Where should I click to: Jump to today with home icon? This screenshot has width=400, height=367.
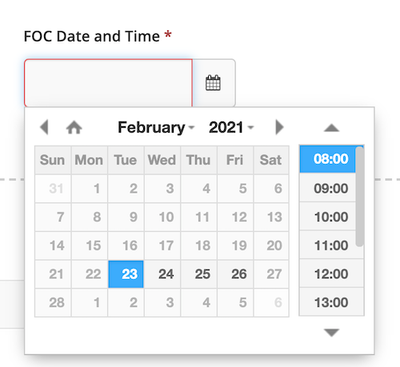pyautogui.click(x=74, y=127)
